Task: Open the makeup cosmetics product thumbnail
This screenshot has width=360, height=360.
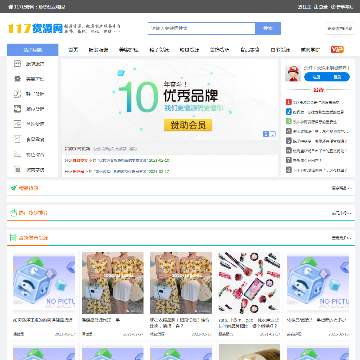Action: click(x=249, y=283)
